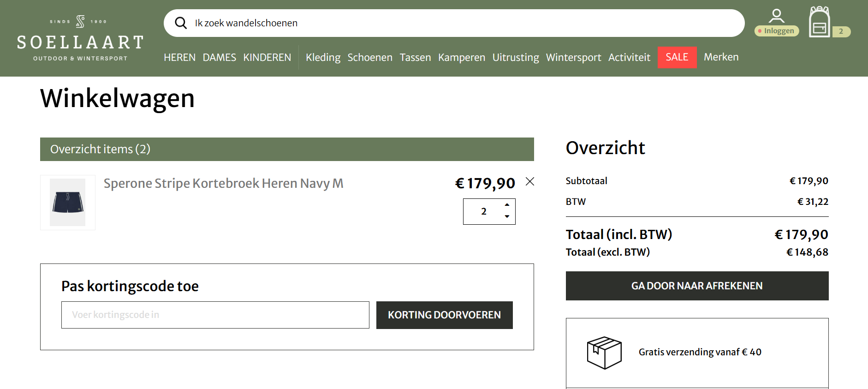The image size is (868, 389).
Task: Open the Uitrusting category
Action: (516, 57)
